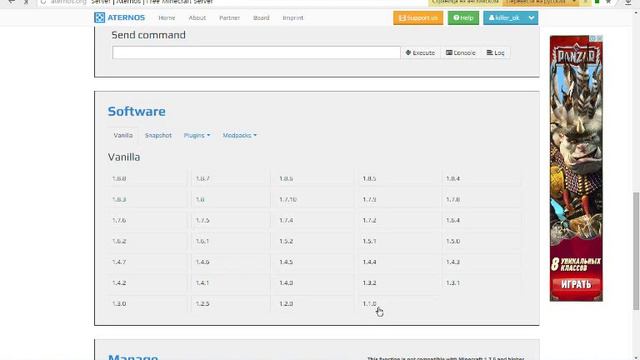This screenshot has width=640, height=360.
Task: Open the About navigation link
Action: (197, 18)
